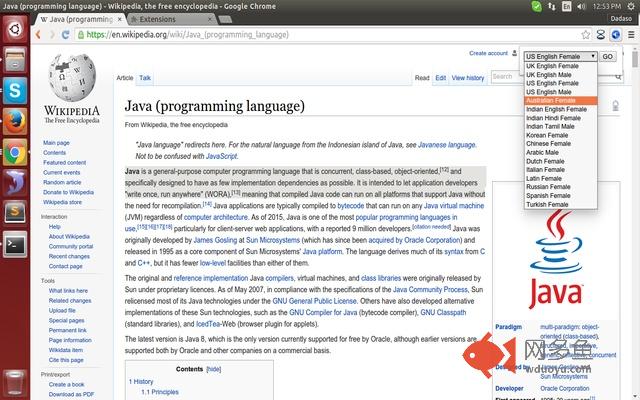This screenshot has height=400, width=640.
Task: Click the padlock icon beside the article title
Action: [615, 106]
